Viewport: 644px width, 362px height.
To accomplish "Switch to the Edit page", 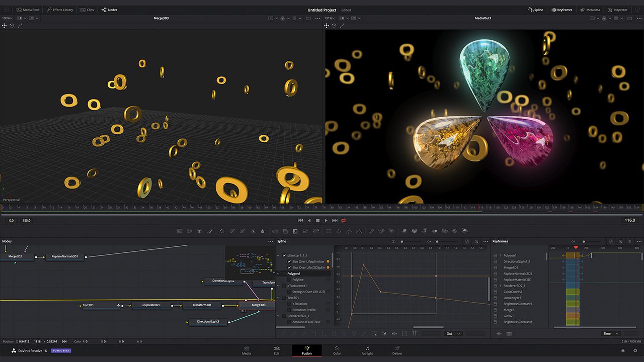I will pos(277,350).
